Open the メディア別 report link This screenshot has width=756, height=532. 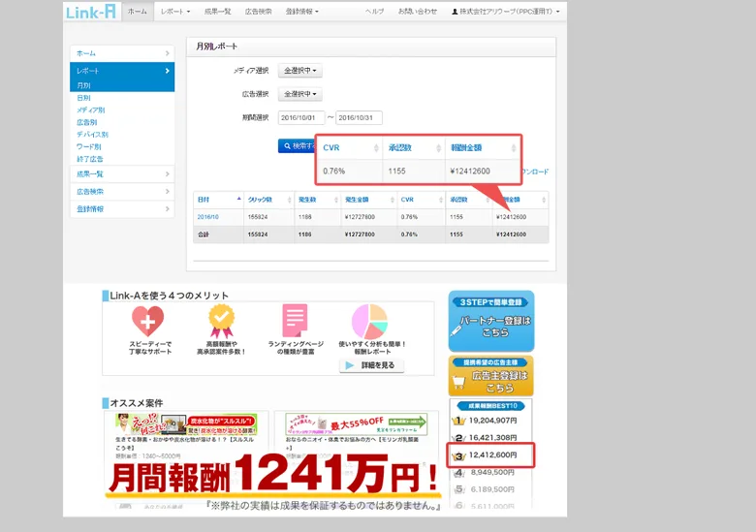point(91,110)
